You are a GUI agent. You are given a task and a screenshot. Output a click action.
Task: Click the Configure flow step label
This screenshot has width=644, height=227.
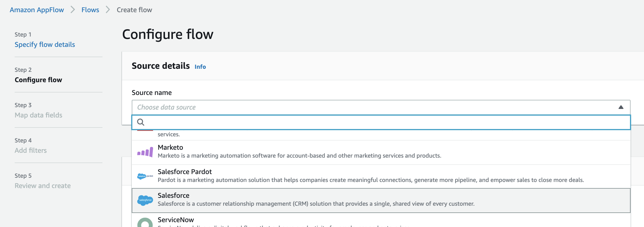pyautogui.click(x=38, y=80)
